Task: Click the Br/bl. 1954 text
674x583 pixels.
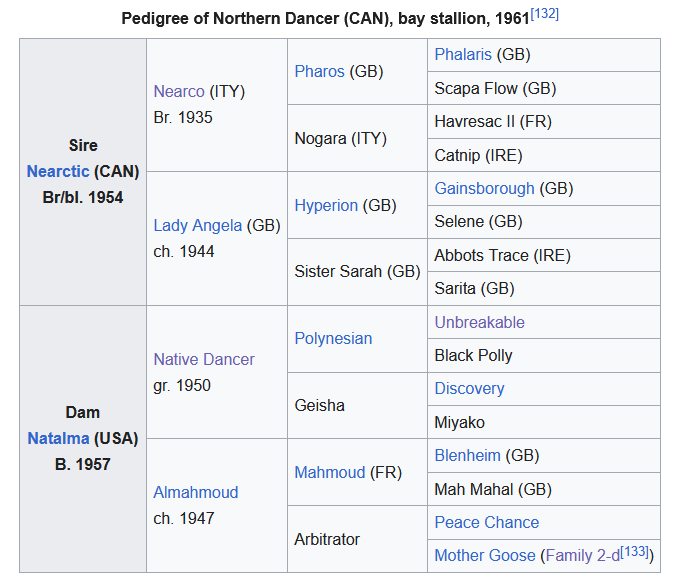Action: (x=83, y=198)
